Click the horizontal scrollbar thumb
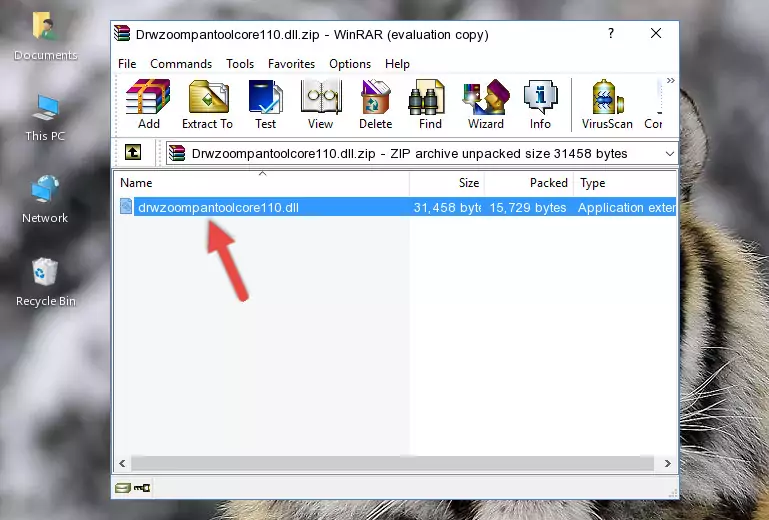The image size is (769, 520). point(392,464)
